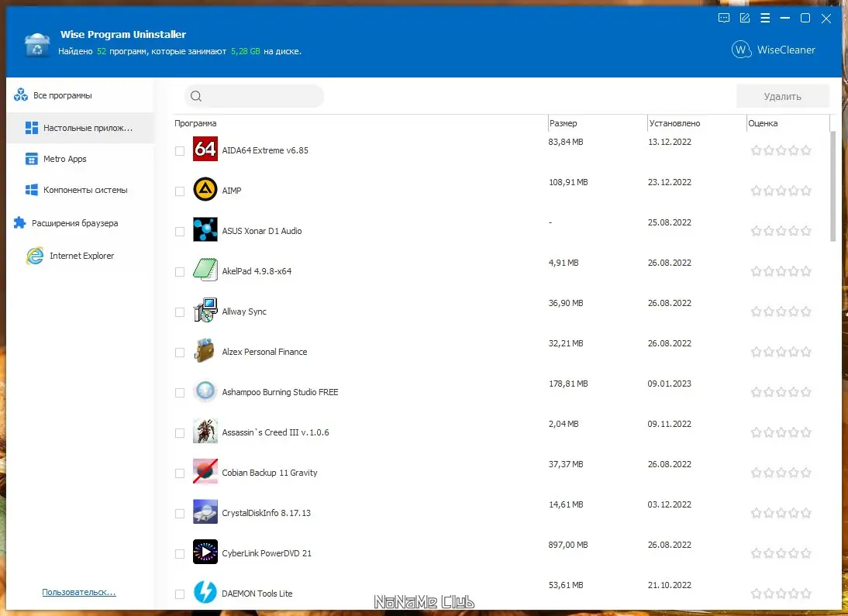Tick the DAEMON Tools Lite checkbox
This screenshot has height=616, width=848.
(x=180, y=594)
